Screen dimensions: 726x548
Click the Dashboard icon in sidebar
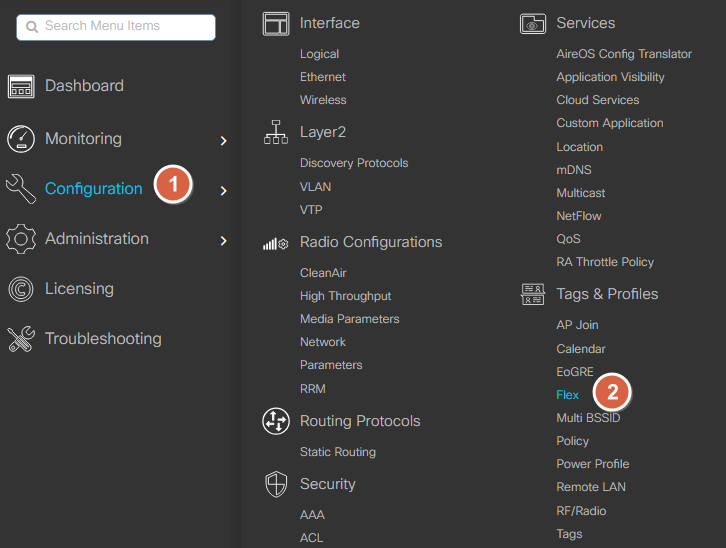pos(21,87)
